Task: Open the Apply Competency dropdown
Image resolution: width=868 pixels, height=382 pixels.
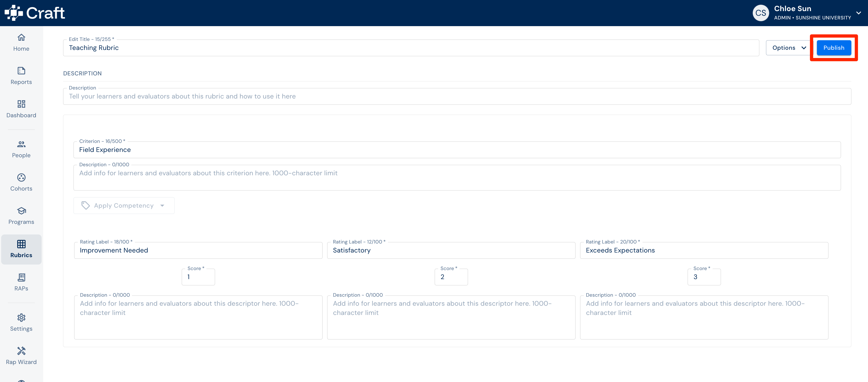Action: click(124, 206)
